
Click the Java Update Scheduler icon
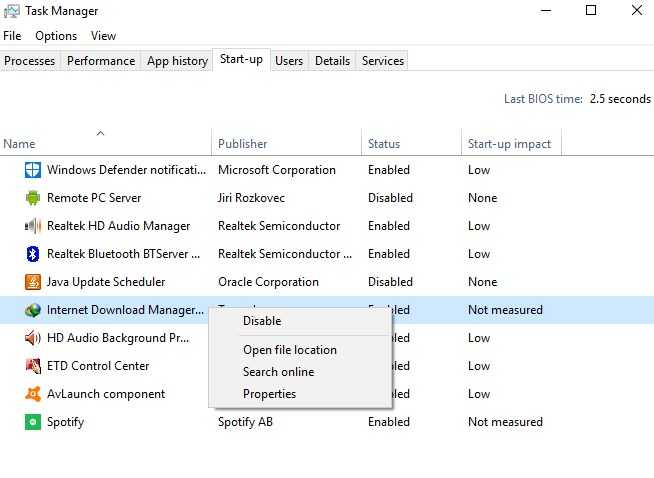tap(32, 282)
